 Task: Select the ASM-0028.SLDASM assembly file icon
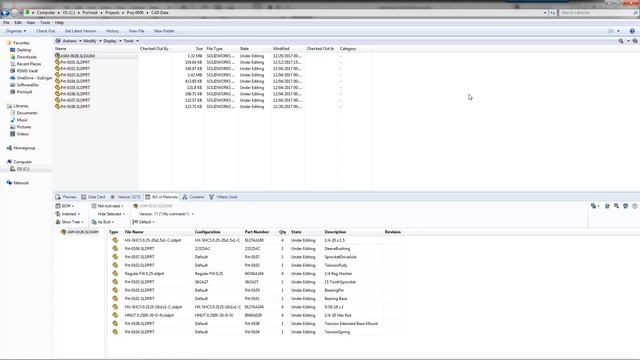(x=58, y=56)
